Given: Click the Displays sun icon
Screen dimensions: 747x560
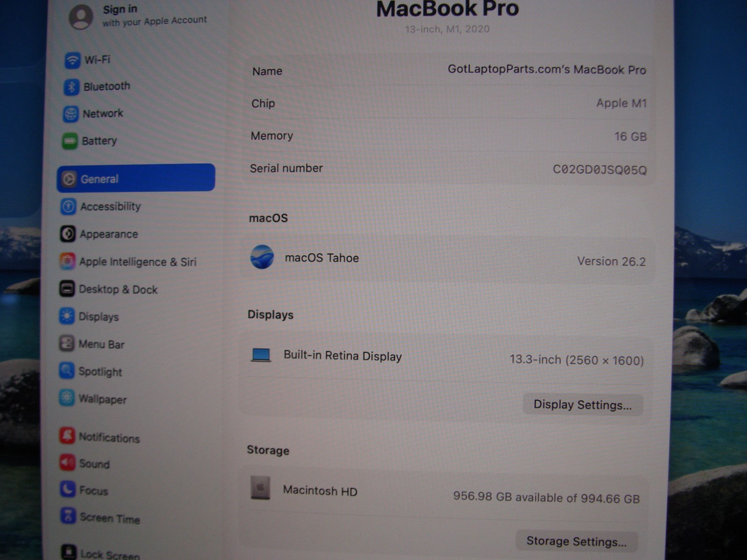Looking at the screenshot, I should [67, 316].
